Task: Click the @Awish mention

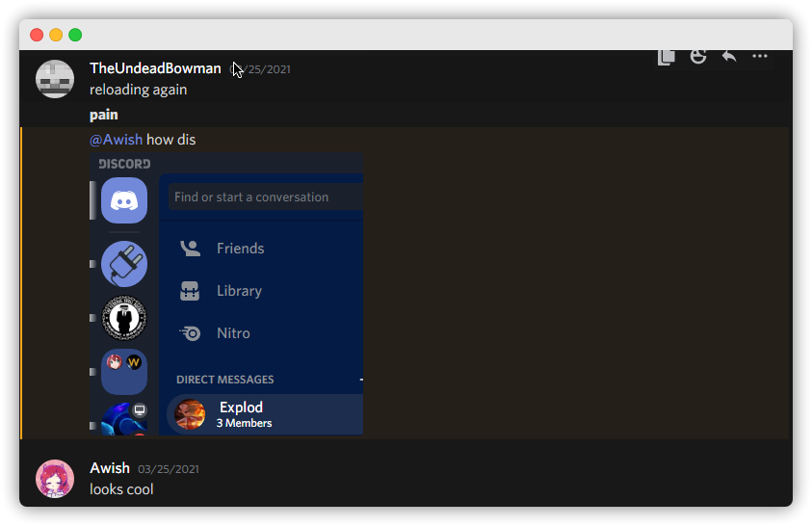Action: [x=116, y=140]
